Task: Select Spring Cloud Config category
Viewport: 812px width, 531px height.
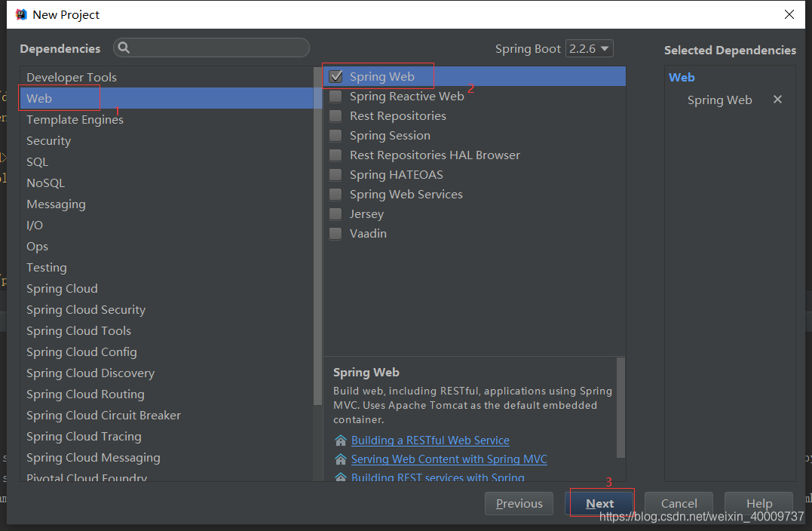Action: point(167,352)
